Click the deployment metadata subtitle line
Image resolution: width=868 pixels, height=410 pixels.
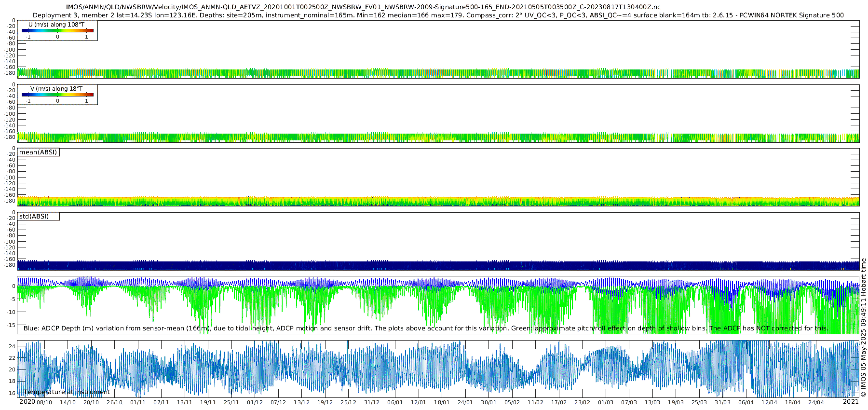click(438, 15)
